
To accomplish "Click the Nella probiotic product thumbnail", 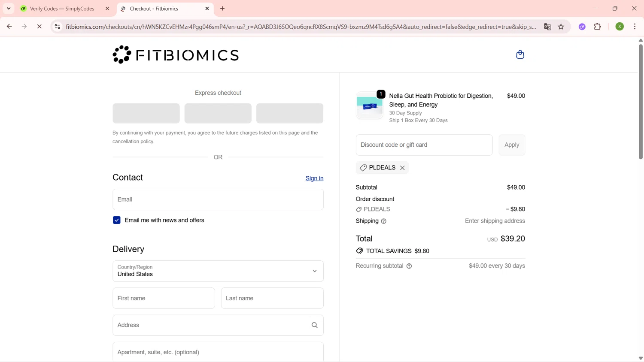I will [369, 106].
